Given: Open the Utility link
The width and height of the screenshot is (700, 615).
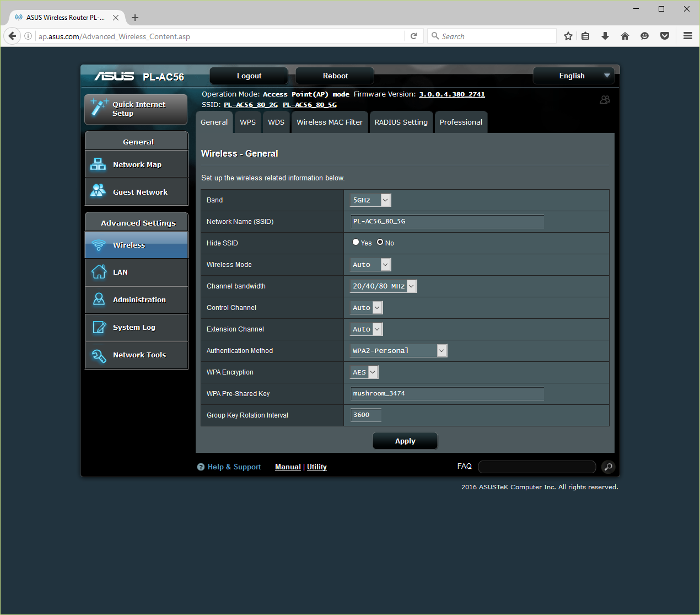Looking at the screenshot, I should [x=317, y=467].
